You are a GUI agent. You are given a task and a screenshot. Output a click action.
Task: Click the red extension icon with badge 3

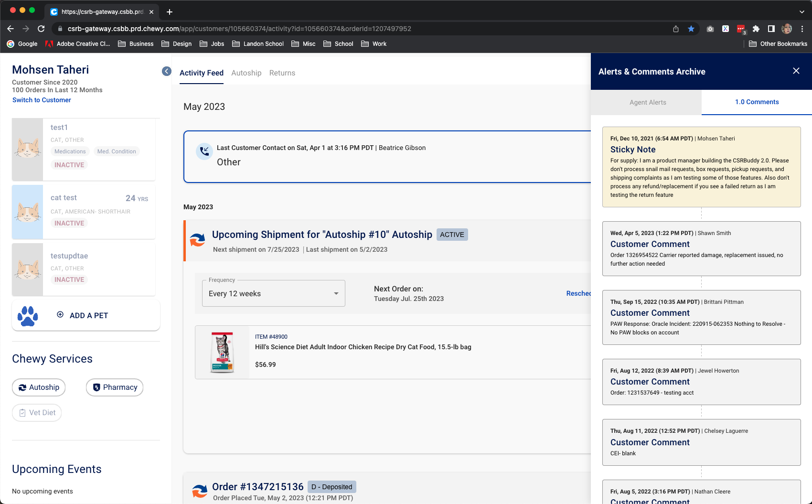point(741,29)
